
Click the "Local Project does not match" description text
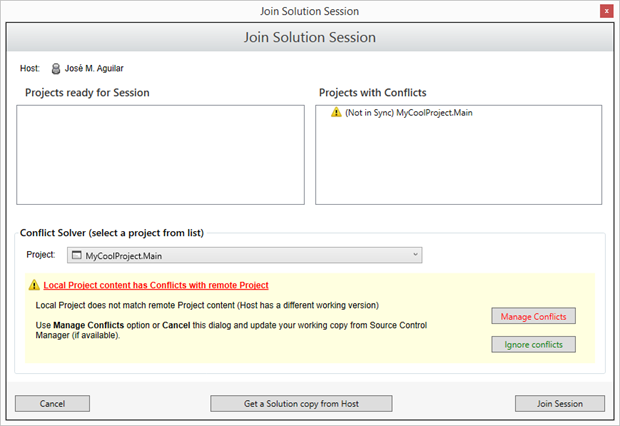pos(207,304)
